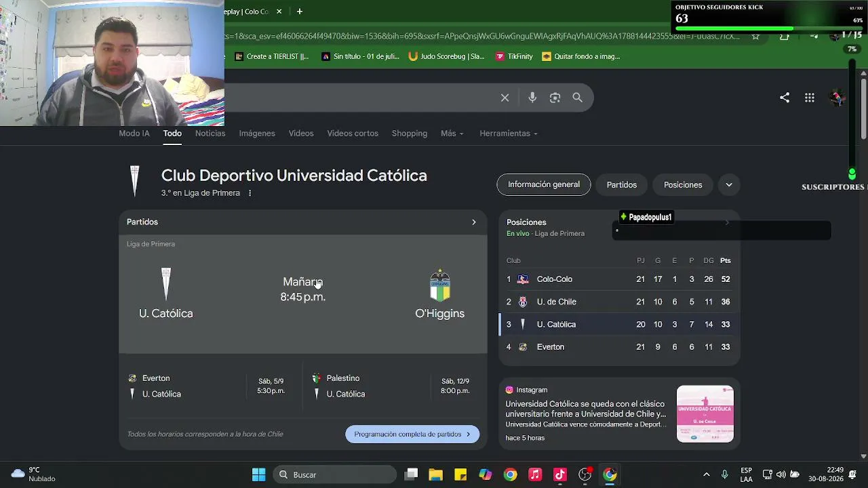Expand the Más dropdown
The height and width of the screenshot is (488, 868).
[x=452, y=134]
